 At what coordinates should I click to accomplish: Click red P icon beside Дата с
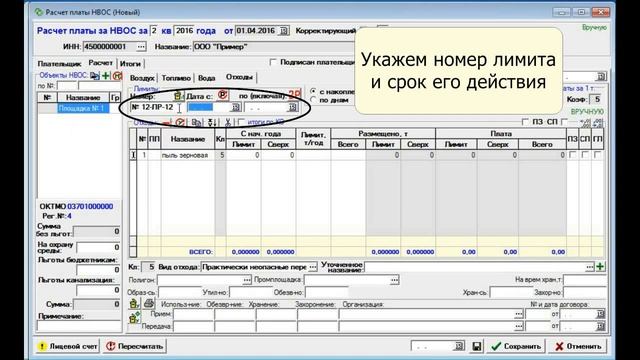pos(222,96)
